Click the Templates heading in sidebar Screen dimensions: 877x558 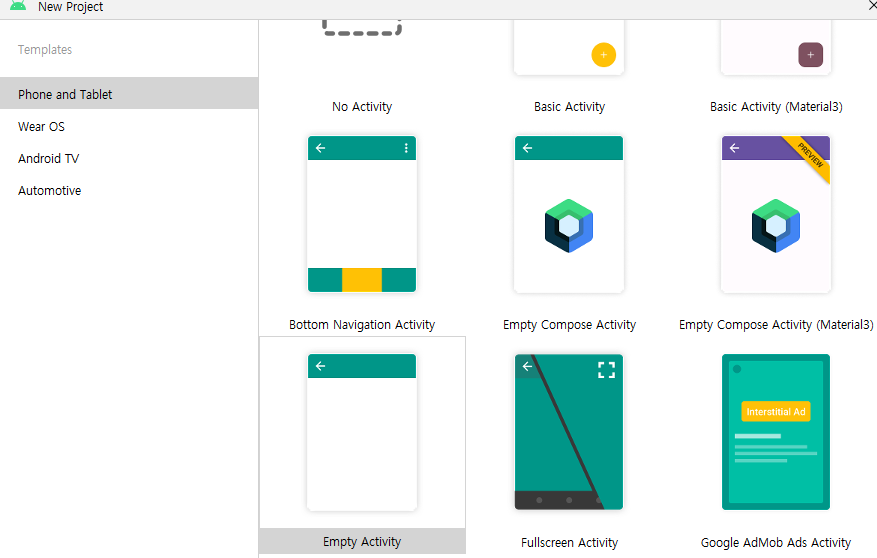tap(45, 49)
